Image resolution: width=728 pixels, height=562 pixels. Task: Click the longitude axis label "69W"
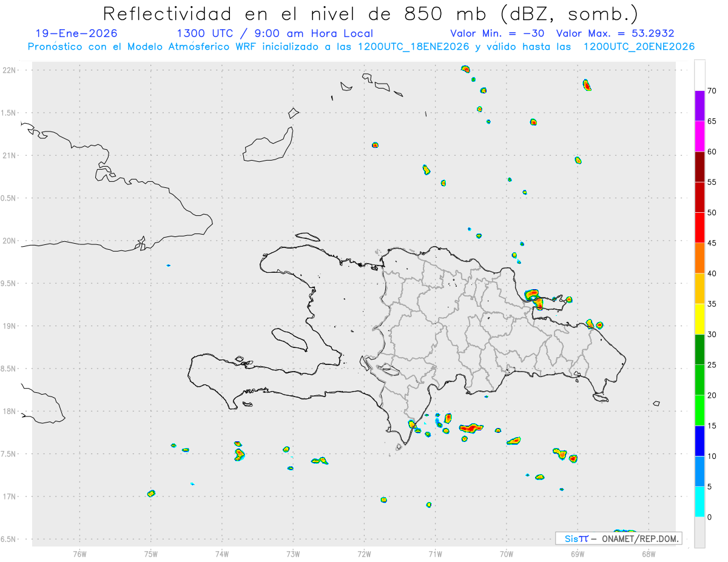point(578,554)
